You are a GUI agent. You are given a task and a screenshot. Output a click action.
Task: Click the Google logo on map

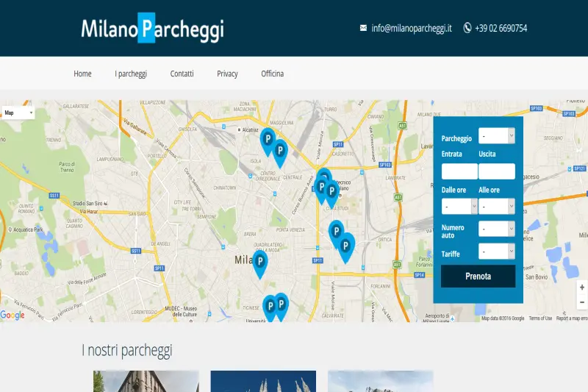[x=12, y=315]
